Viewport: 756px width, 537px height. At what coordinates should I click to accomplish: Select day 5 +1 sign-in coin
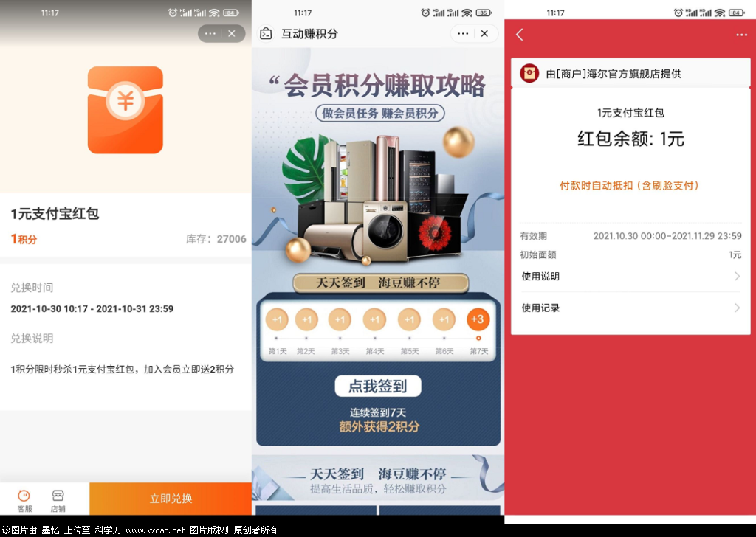coord(409,319)
